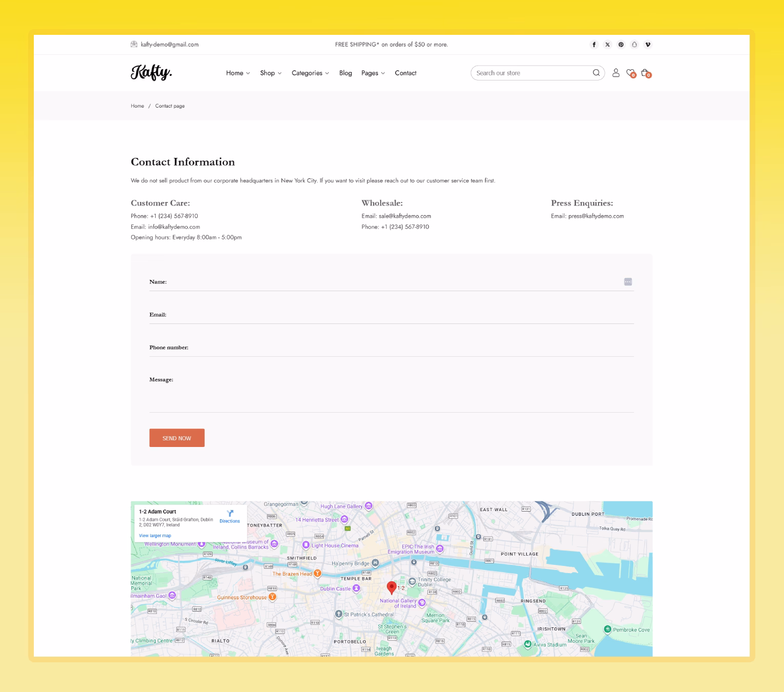Image resolution: width=784 pixels, height=692 pixels.
Task: Click the SEND NOW button
Action: click(x=177, y=438)
